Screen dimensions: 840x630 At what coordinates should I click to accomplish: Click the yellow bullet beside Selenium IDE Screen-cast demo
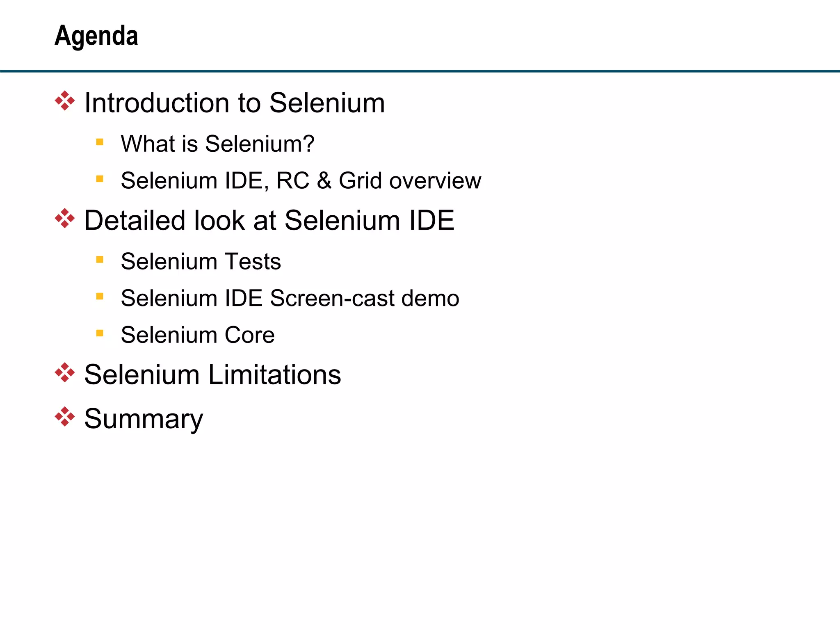(100, 296)
